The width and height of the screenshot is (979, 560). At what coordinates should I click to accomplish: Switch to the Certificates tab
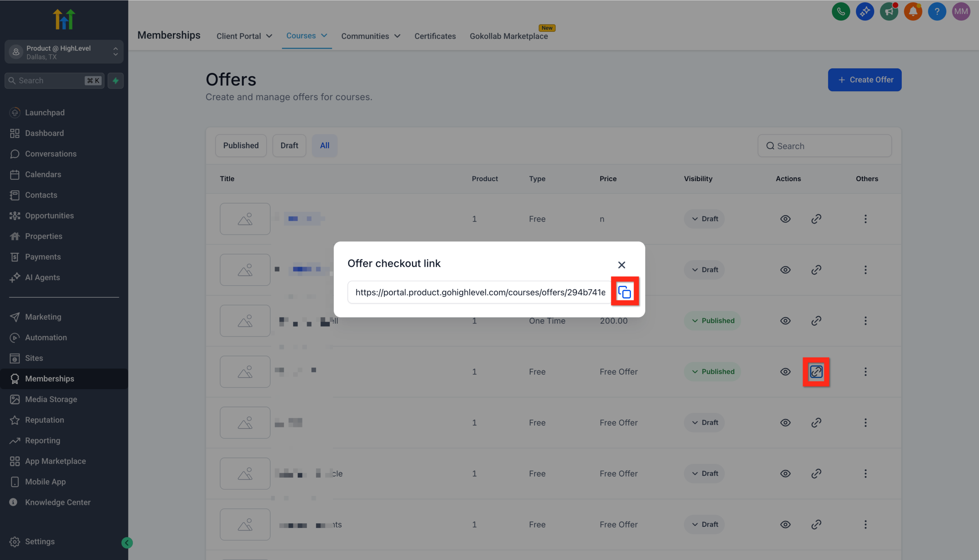pyautogui.click(x=435, y=36)
